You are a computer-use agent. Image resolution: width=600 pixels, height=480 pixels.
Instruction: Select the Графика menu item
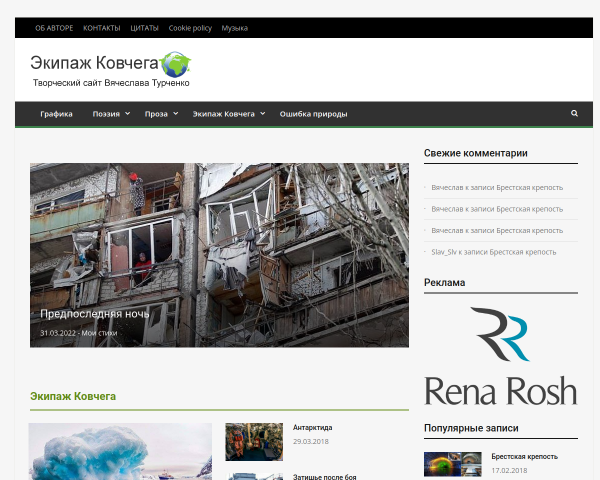tap(56, 114)
